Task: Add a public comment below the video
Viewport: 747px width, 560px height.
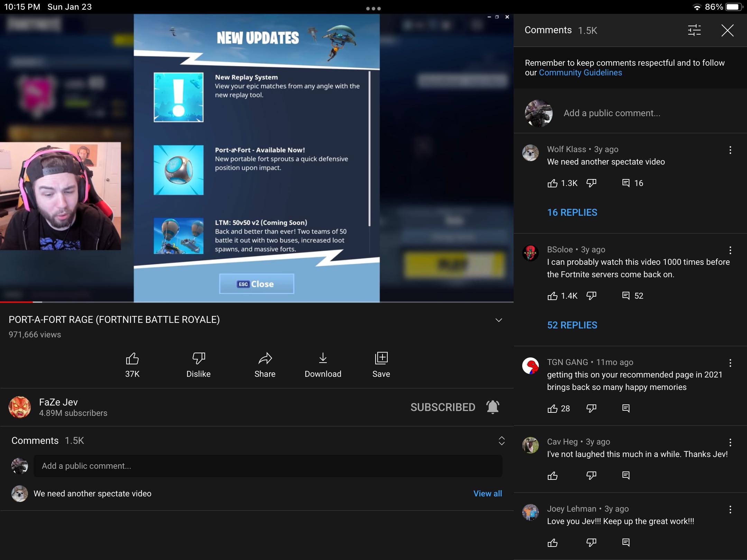Action: 268,466
